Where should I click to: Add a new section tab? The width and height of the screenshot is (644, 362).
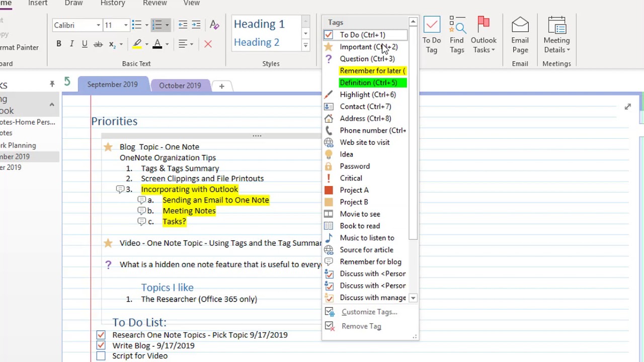(221, 86)
